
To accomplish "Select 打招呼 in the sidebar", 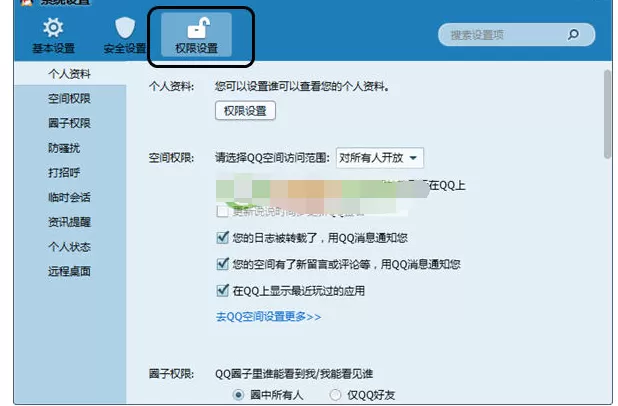I will 64,172.
